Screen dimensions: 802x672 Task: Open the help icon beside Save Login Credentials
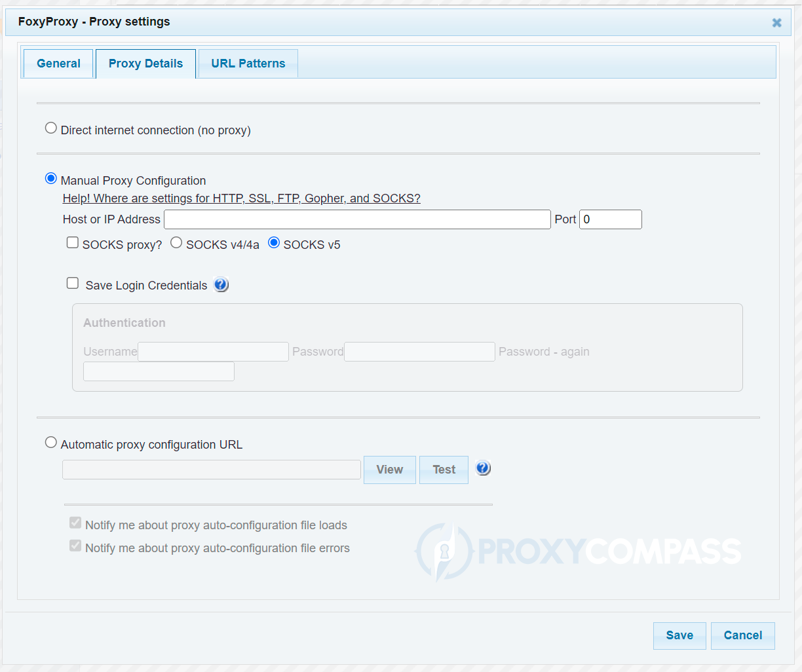click(221, 285)
